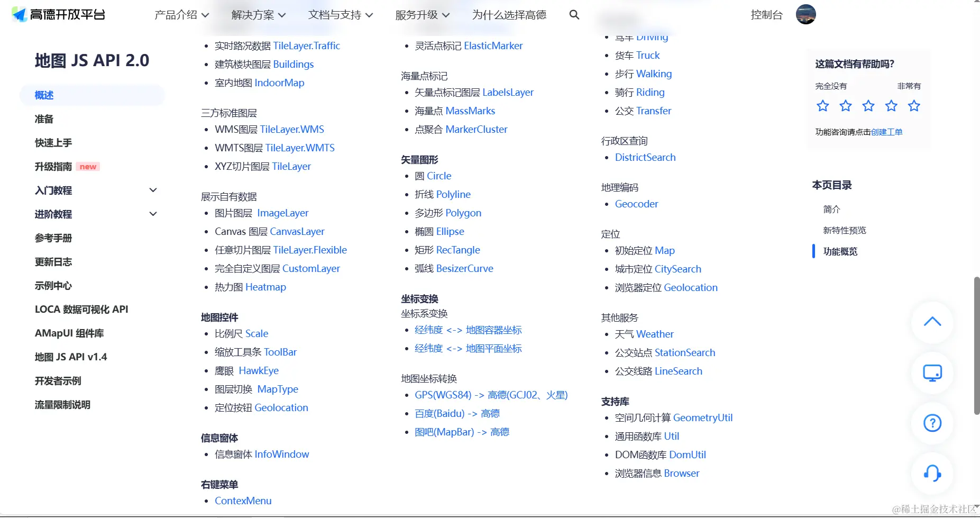
Task: Select 准备 in the sidebar
Action: pos(44,119)
